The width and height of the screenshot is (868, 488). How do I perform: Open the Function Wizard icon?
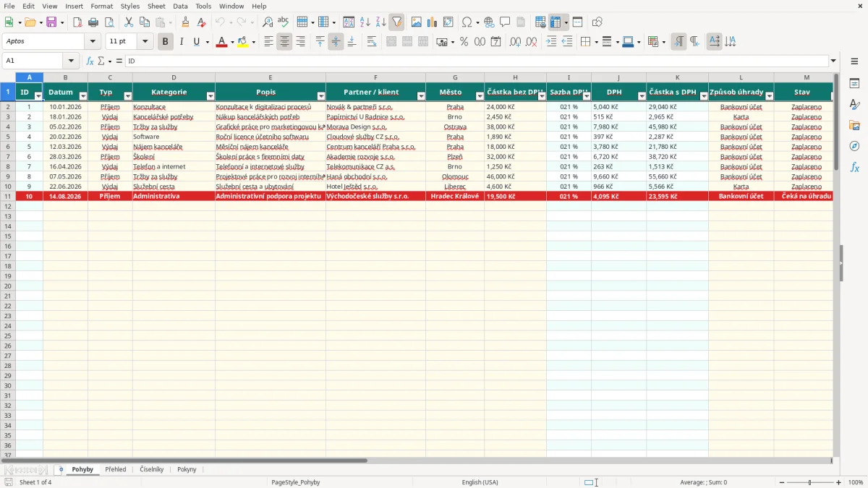[90, 61]
